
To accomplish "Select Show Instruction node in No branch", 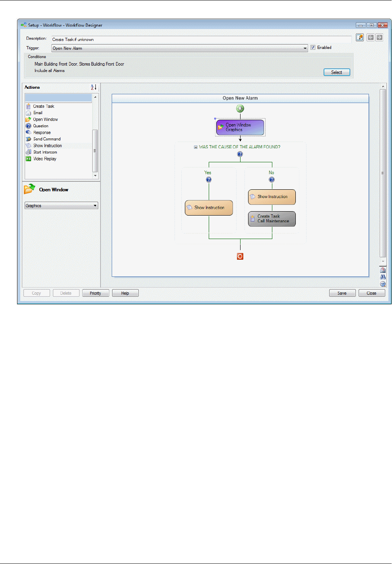I will pyautogui.click(x=272, y=197).
